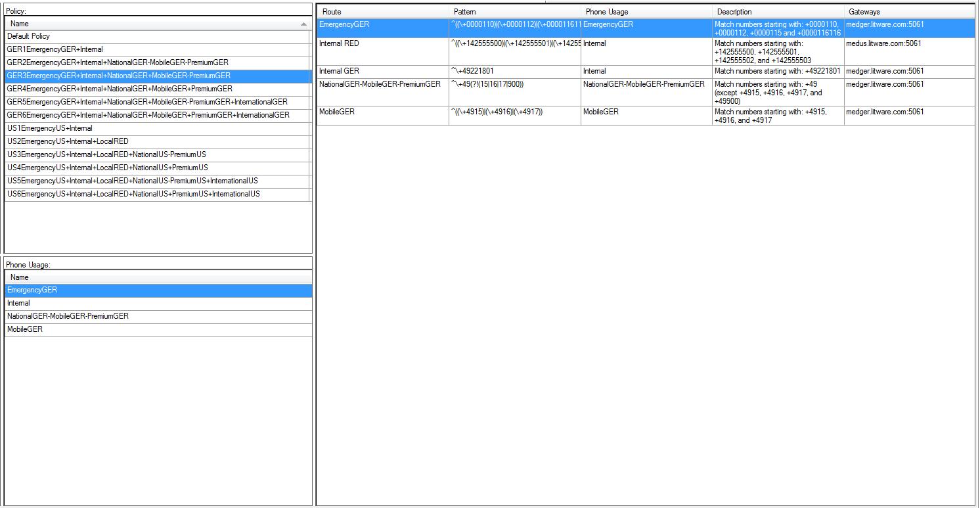The image size is (980, 508).
Task: Select policy GER2EmergencyGER+Internal+NationalGER-MobileGER-PremiumGER
Action: click(156, 63)
